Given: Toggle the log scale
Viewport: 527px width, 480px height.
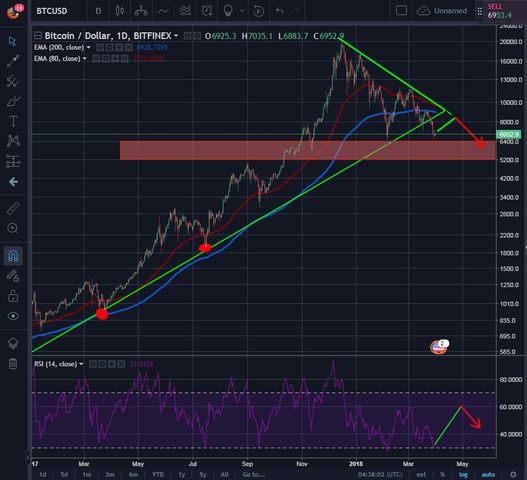Looking at the screenshot, I should [463, 475].
